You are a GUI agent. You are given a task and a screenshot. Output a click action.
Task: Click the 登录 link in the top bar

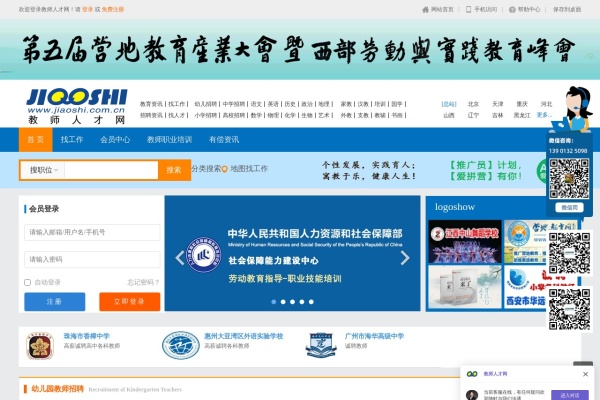click(x=88, y=10)
